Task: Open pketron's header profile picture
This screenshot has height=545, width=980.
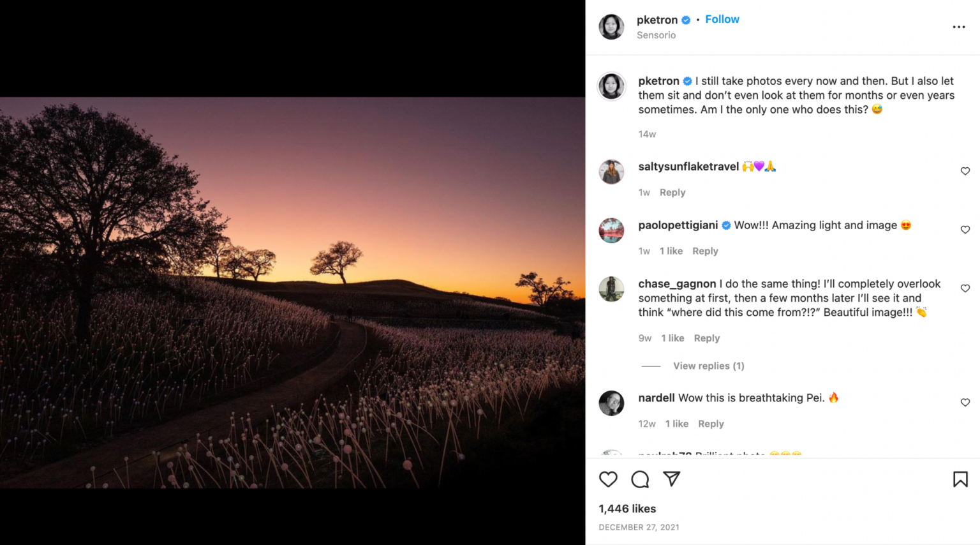Action: coord(611,27)
